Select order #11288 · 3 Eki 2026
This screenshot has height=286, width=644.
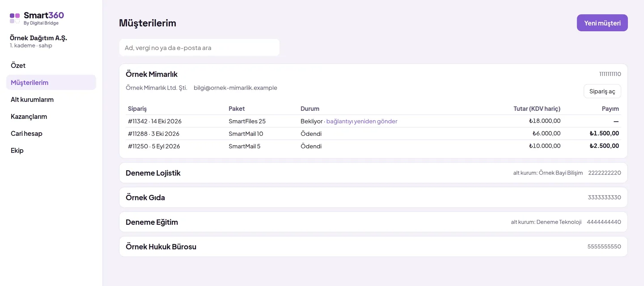point(153,134)
